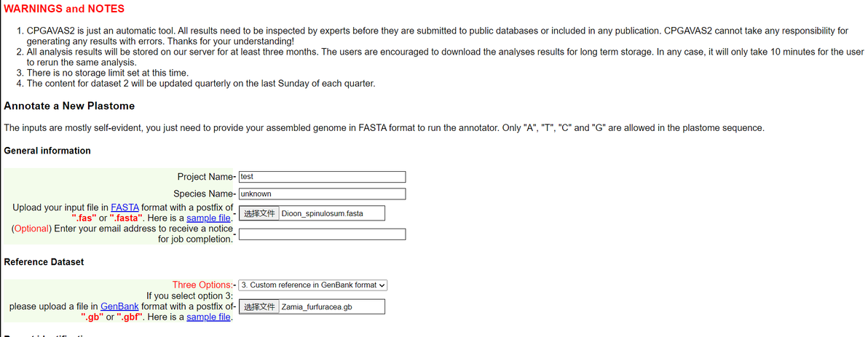Click the Project Name label text

(204, 177)
